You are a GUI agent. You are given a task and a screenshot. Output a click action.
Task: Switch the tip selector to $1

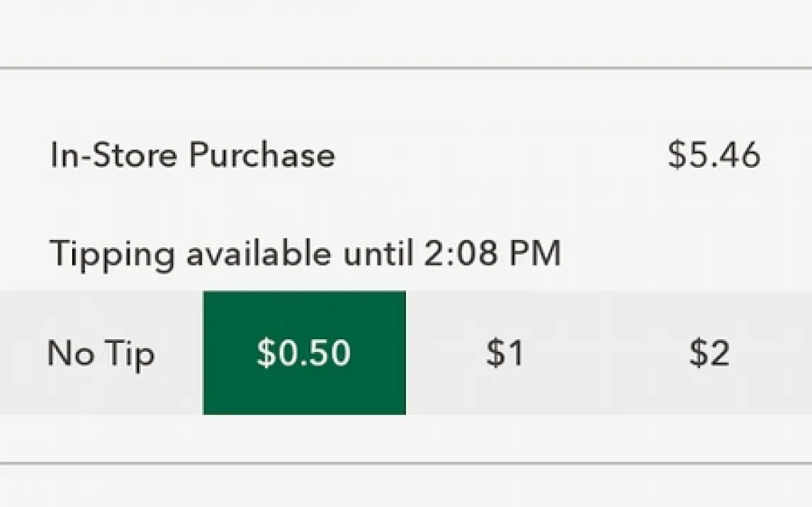pos(505,353)
